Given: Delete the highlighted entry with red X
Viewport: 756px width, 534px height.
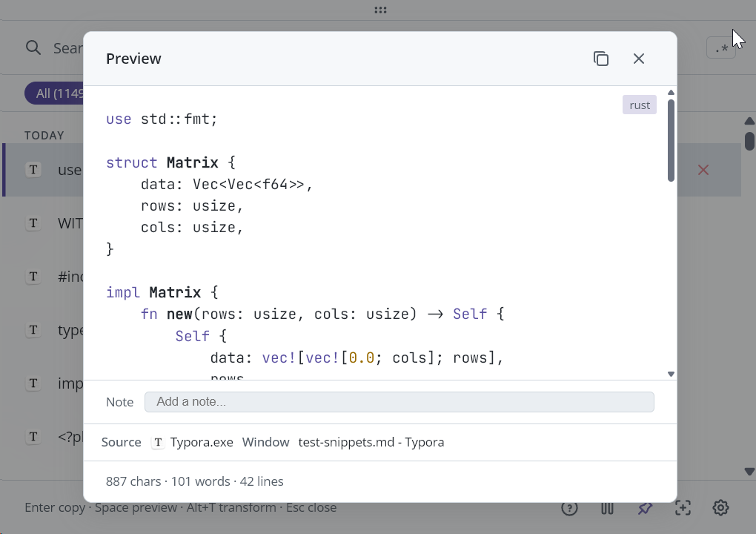Looking at the screenshot, I should click(703, 170).
